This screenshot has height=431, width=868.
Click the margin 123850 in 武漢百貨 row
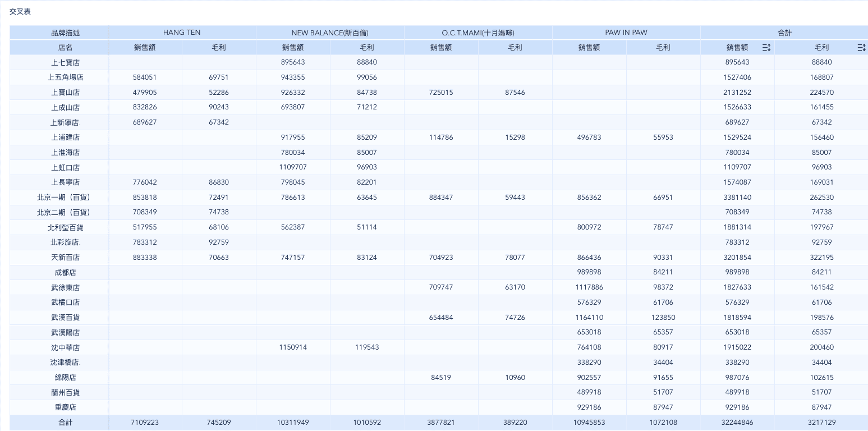point(663,318)
